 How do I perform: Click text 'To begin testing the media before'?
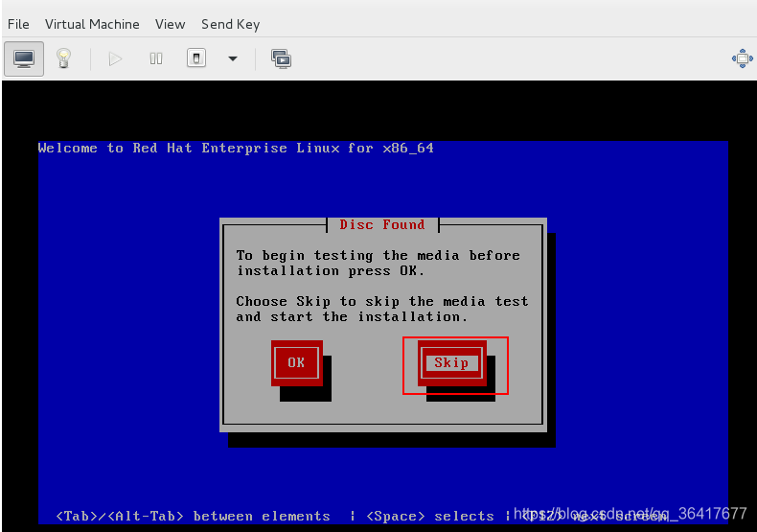(378, 255)
